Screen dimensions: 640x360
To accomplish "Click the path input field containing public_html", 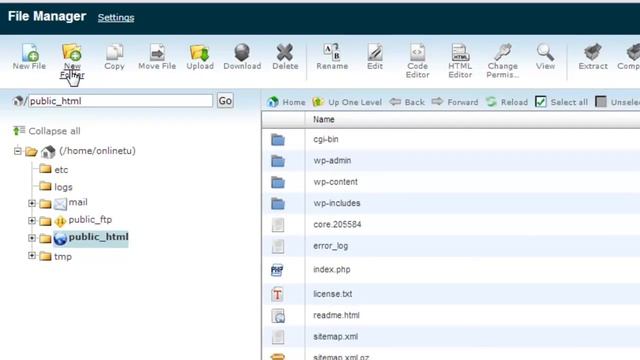I will (x=120, y=101).
